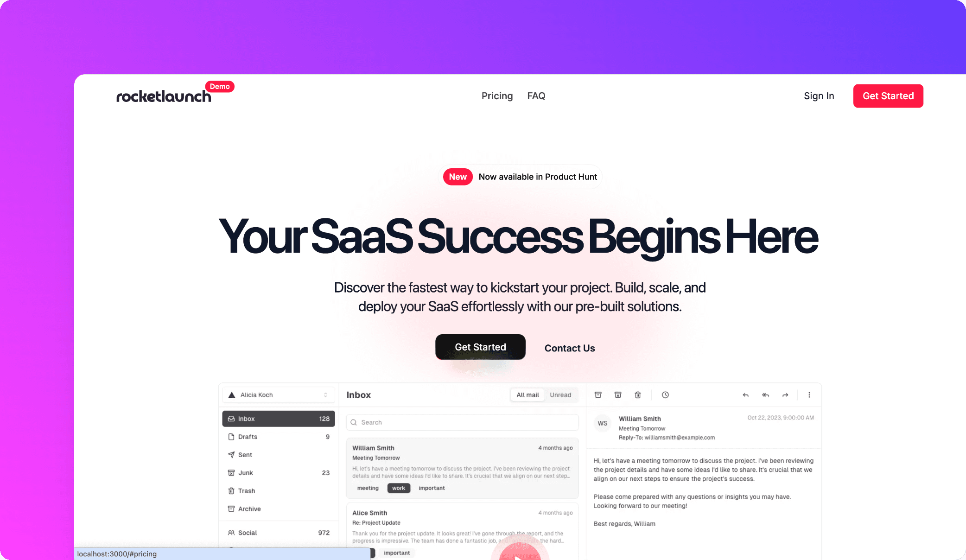Toggle the Unread filter in inbox

click(560, 395)
